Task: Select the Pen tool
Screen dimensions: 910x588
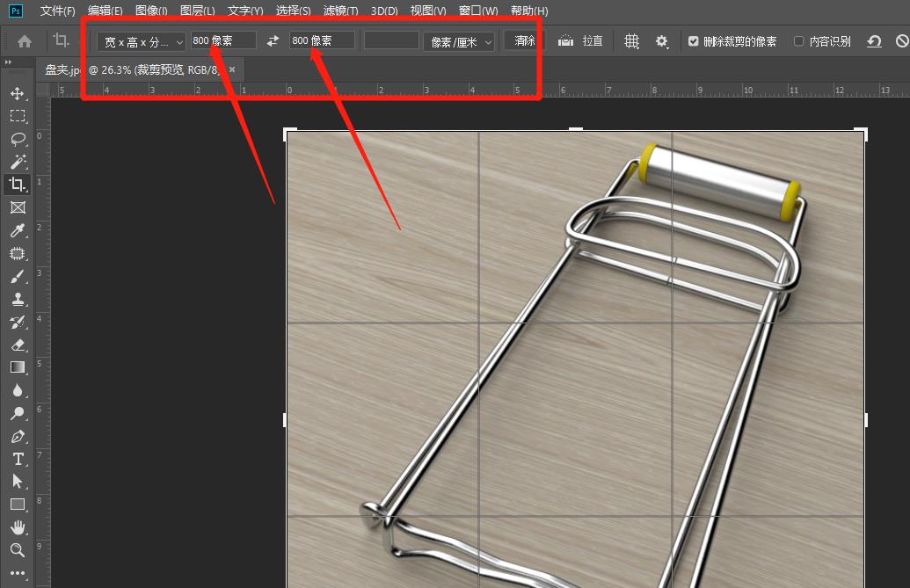Action: click(x=18, y=436)
